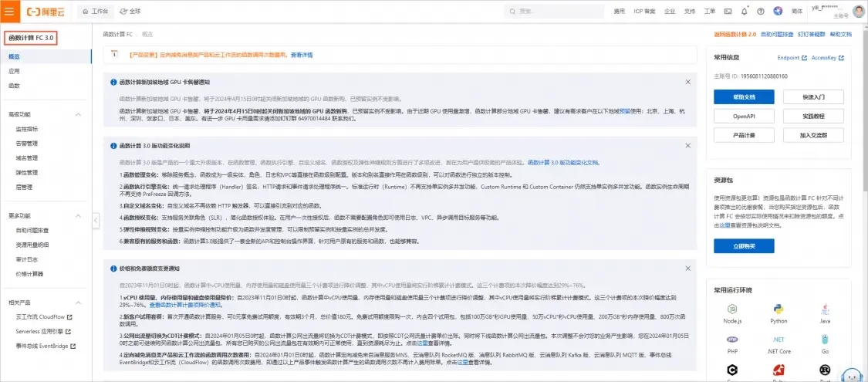Click info icon of GPU 卡售罄通知
The height and width of the screenshot is (382, 868).
[113, 82]
